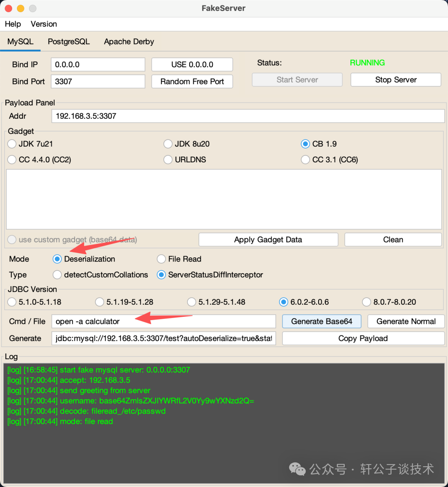This screenshot has height=487, width=448.
Task: Click the Addr input field
Action: click(x=248, y=116)
